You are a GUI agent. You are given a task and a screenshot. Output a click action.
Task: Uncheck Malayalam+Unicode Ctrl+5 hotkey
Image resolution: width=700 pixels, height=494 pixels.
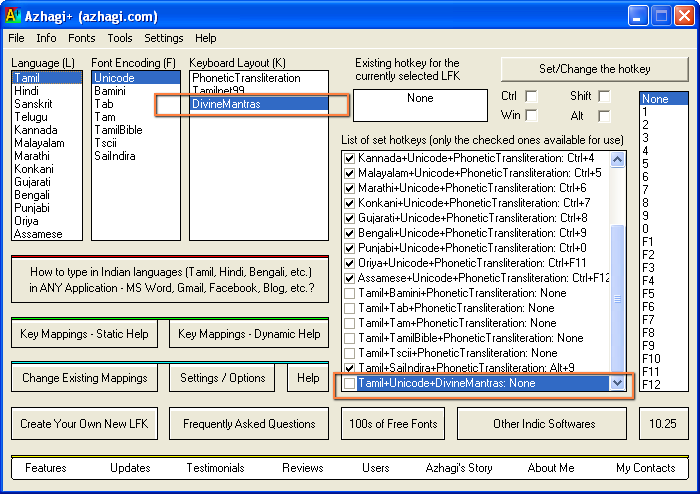(x=350, y=173)
